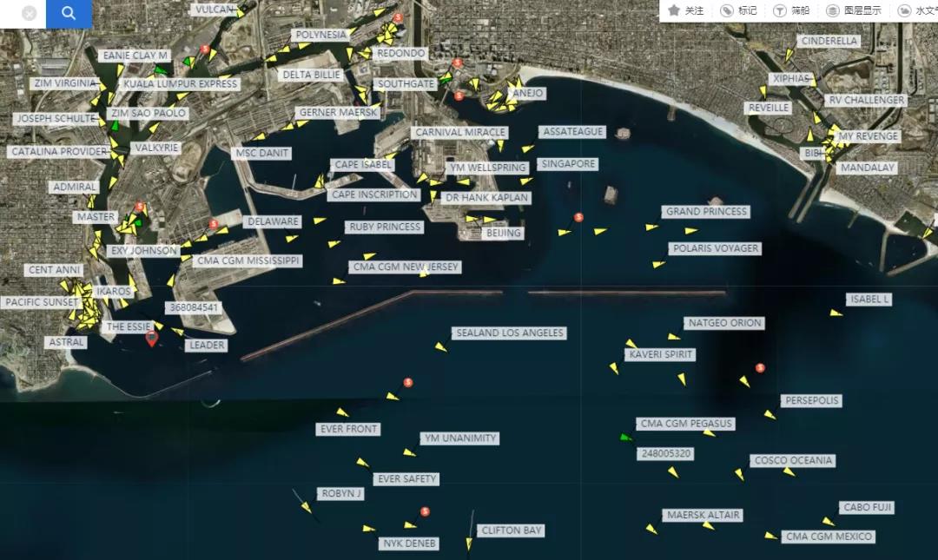This screenshot has height=560, width=938.
Task: Click the GRAND PRINCESS ship label
Action: pos(706,212)
